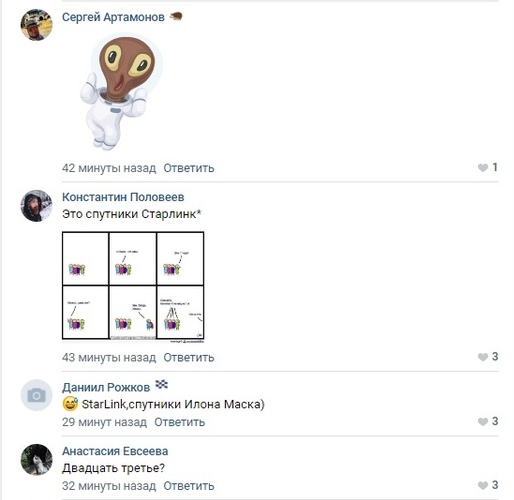This screenshot has width=514, height=500.
Task: Open Константин Половеев's avatar photo
Action: [x=37, y=206]
